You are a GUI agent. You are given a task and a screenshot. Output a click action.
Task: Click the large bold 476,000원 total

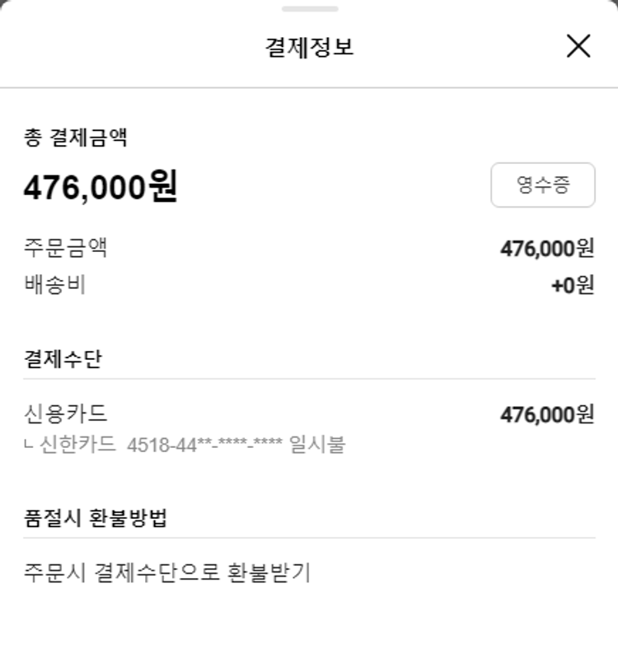(100, 188)
